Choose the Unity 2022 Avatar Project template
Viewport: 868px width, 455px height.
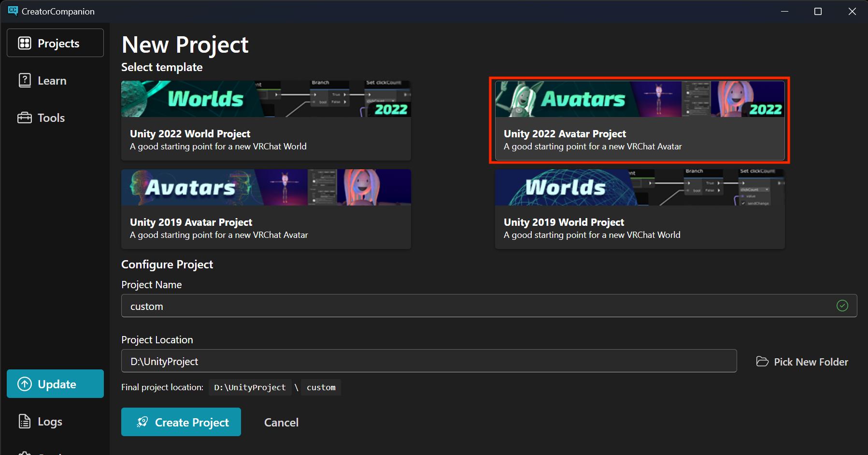640,121
